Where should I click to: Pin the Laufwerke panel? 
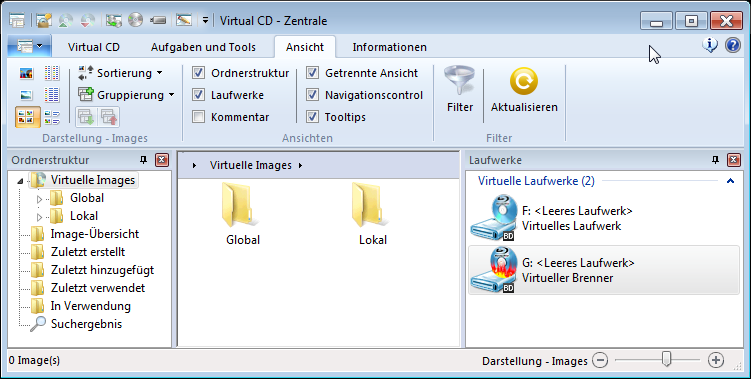(x=715, y=160)
